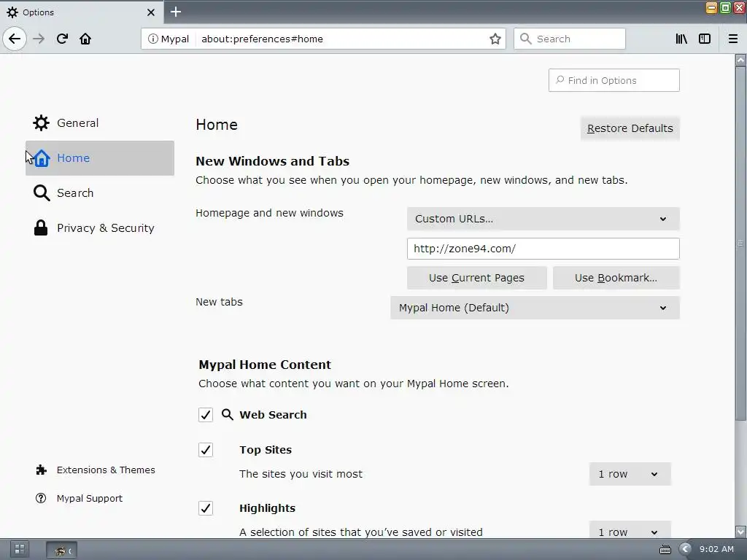Uncheck the Highlights checkbox
The height and width of the screenshot is (560, 747).
(x=205, y=508)
